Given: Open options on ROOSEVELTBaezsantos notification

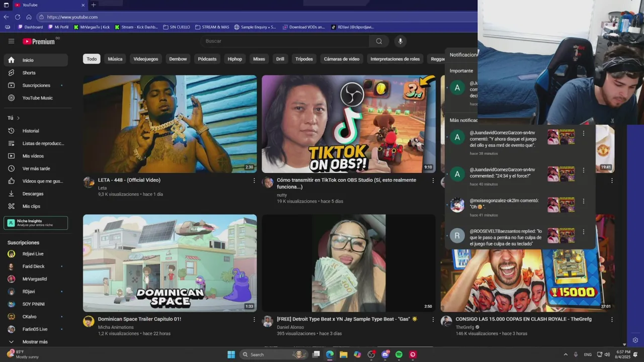Looking at the screenshot, I should point(584,232).
